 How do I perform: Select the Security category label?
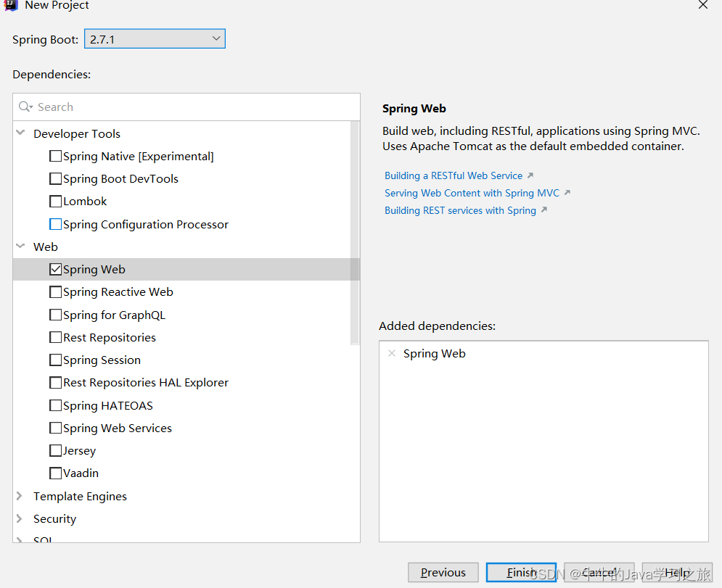tap(55, 518)
